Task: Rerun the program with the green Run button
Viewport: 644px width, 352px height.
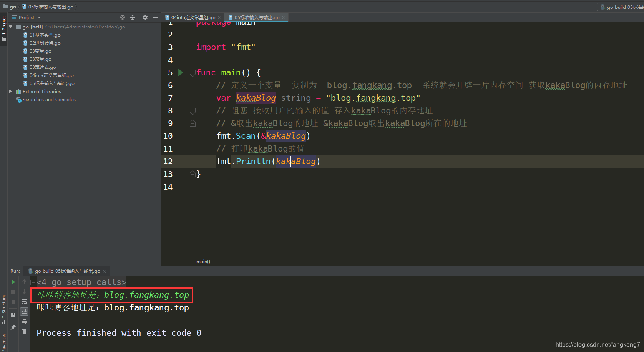Action: click(x=13, y=282)
